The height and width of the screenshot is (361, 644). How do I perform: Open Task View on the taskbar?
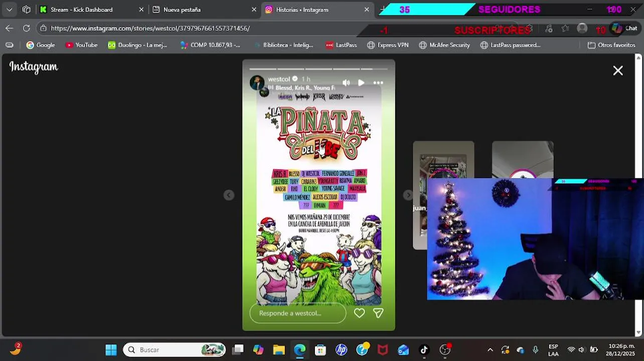238,350
